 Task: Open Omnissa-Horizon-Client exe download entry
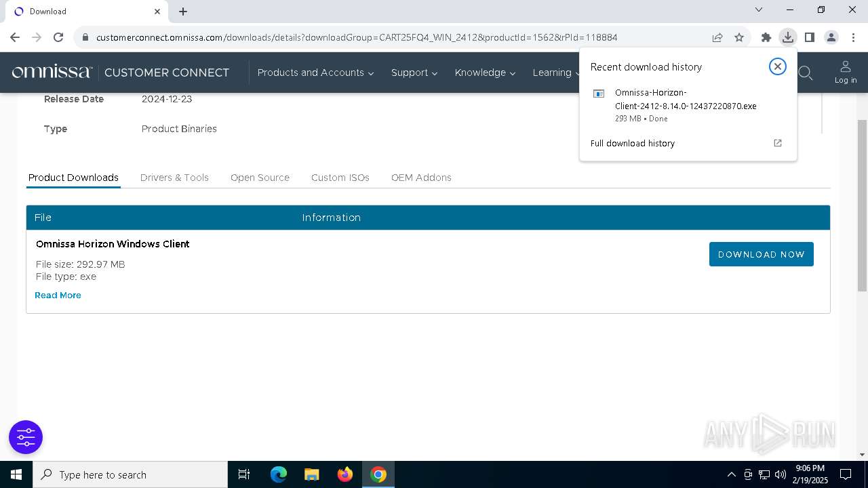point(688,105)
